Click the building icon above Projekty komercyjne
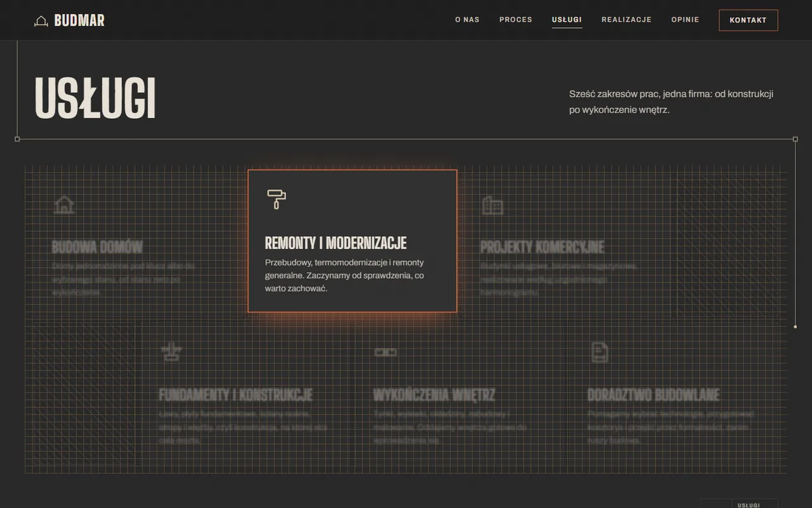 click(492, 204)
